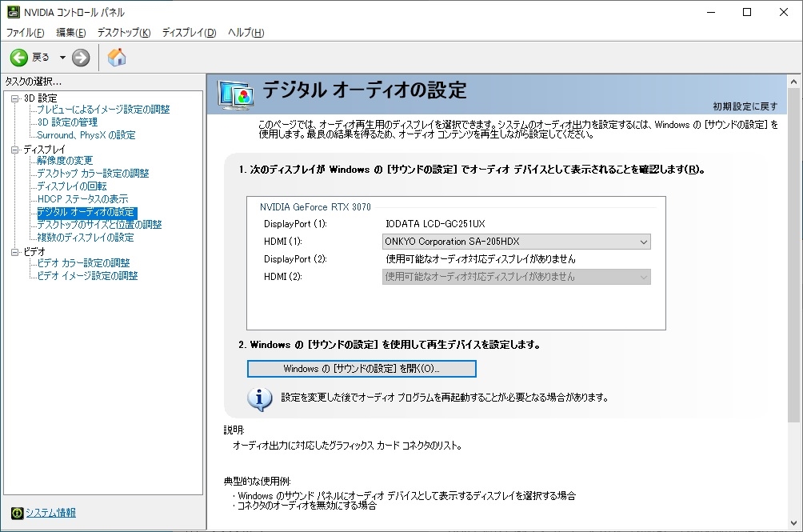Select Surround、PhysX の設定 item
This screenshot has height=532, width=803.
point(86,134)
